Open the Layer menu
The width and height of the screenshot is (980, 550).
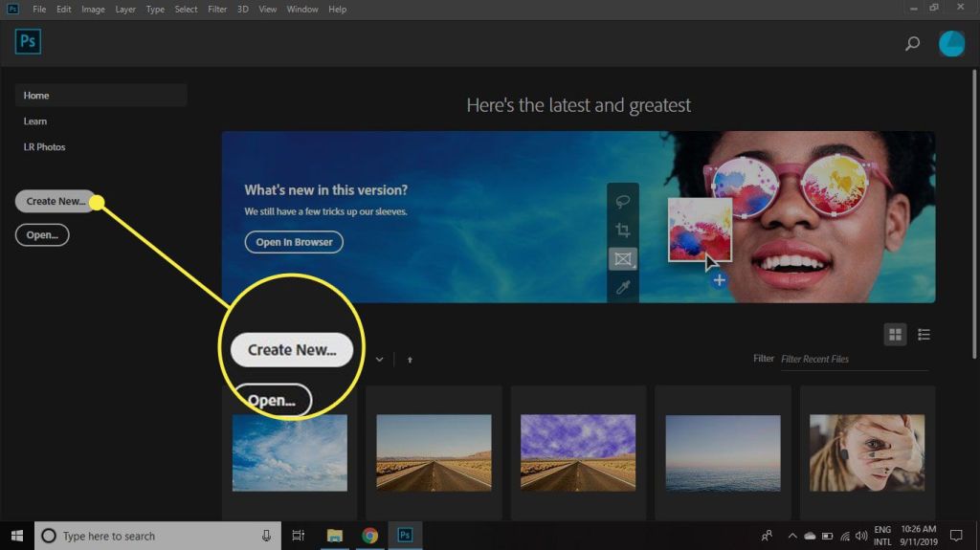tap(125, 10)
